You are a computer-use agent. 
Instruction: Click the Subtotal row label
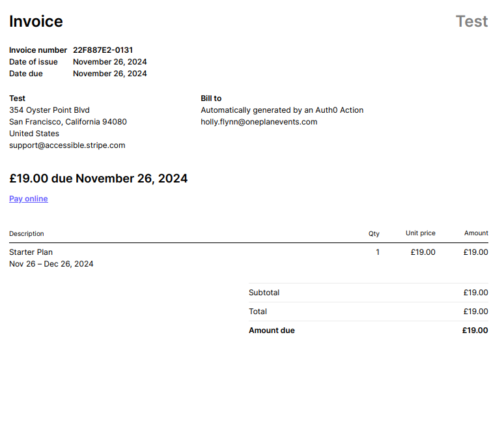tap(264, 293)
